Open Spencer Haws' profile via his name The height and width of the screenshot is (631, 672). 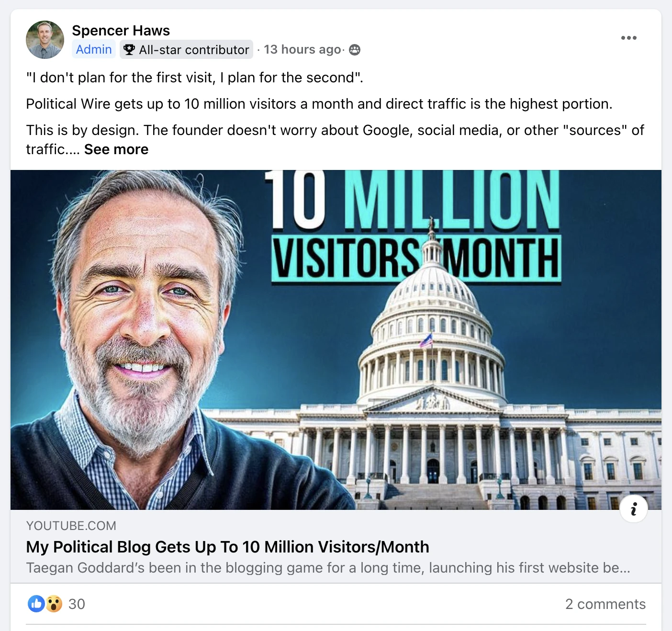[121, 31]
